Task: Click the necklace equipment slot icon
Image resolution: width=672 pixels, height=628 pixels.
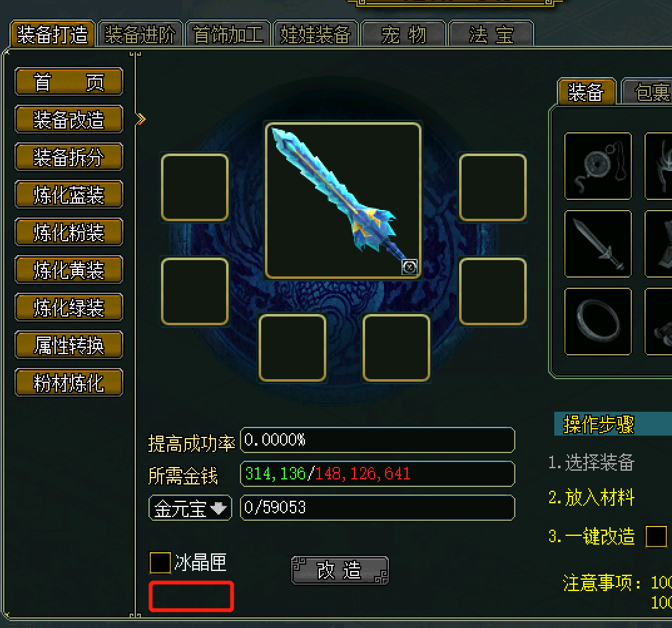Action: pyautogui.click(x=598, y=166)
